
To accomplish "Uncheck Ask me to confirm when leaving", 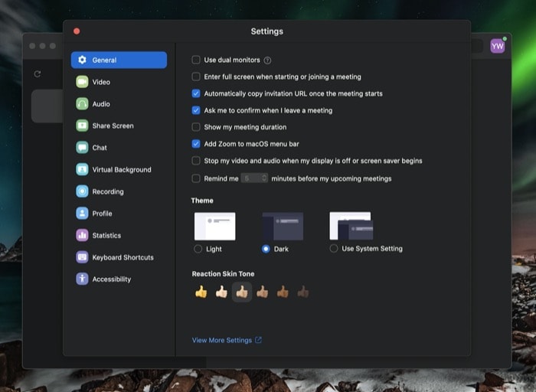I will tap(196, 110).
